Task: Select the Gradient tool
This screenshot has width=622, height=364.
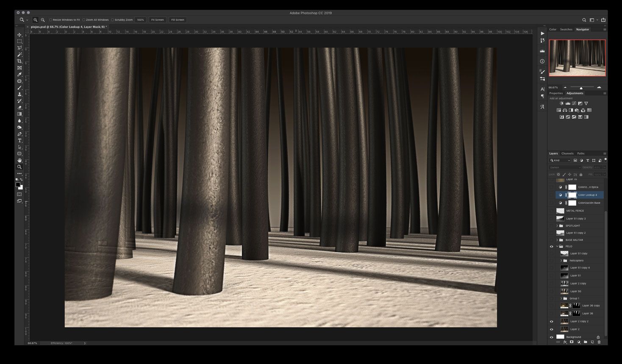Action: pyautogui.click(x=19, y=114)
